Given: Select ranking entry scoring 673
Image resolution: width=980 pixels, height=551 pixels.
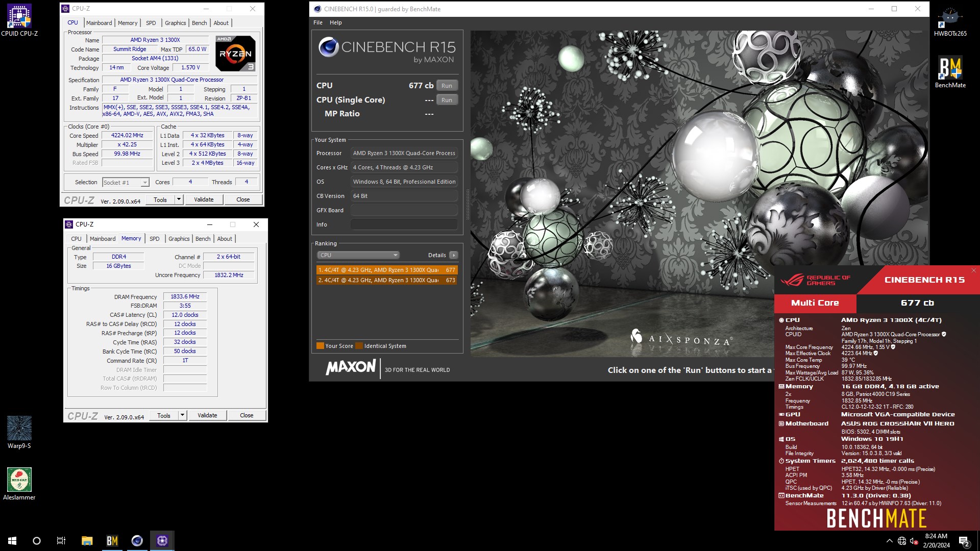Looking at the screenshot, I should [x=387, y=280].
